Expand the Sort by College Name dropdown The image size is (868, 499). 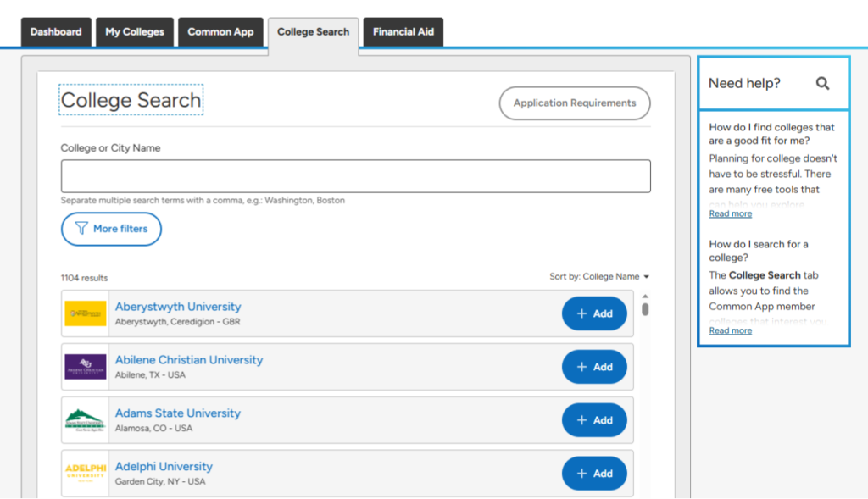coord(599,277)
